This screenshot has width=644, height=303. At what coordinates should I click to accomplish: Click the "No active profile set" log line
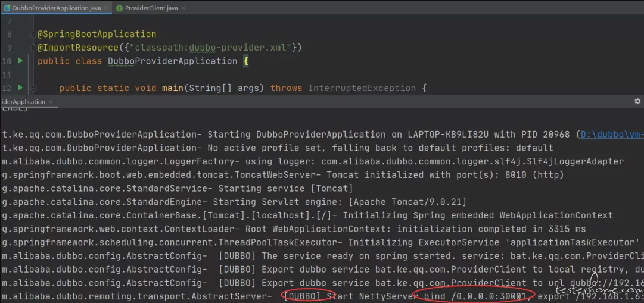click(278, 148)
